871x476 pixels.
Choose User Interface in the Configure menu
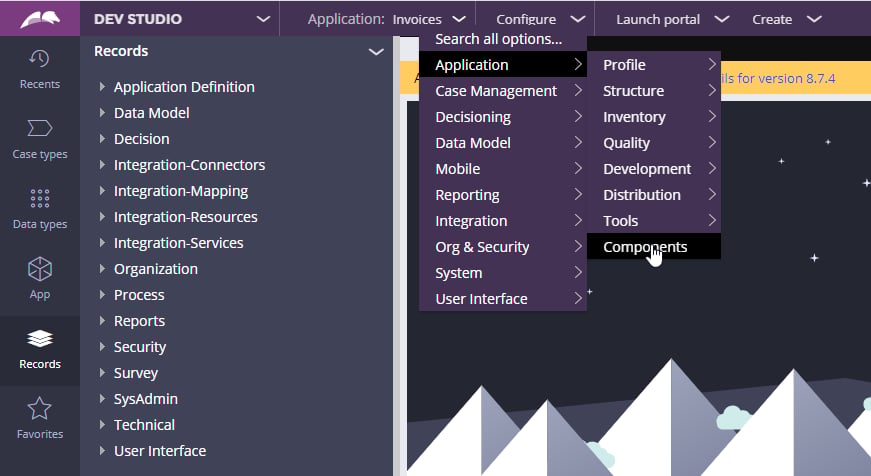click(503, 299)
